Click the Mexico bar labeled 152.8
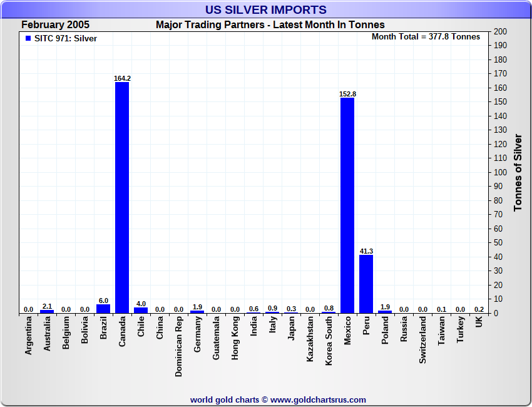The height and width of the screenshot is (407, 532). coord(347,205)
